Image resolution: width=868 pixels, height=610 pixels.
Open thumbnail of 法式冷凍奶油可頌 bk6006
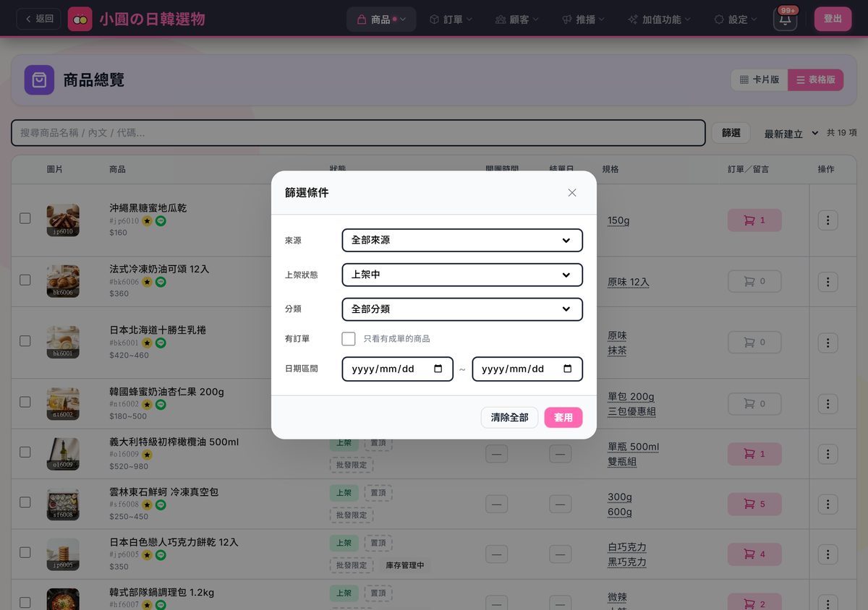click(63, 281)
